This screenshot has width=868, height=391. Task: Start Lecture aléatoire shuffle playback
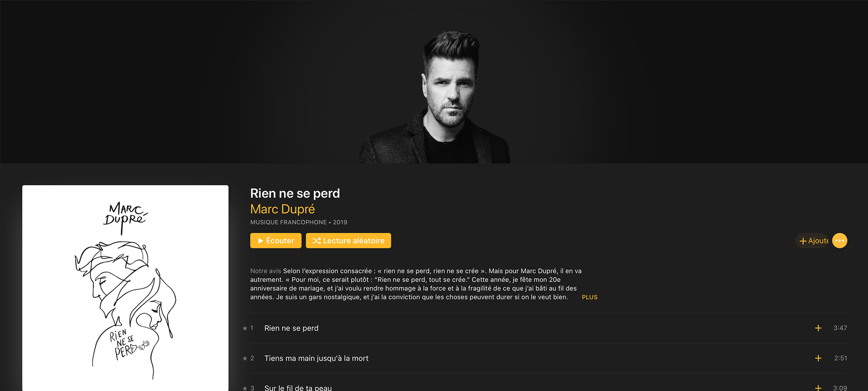(x=348, y=240)
